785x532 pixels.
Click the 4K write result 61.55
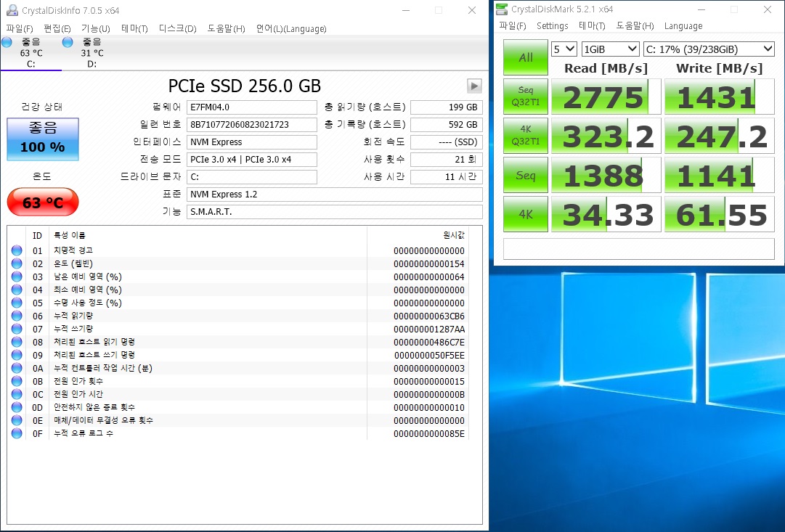point(720,214)
